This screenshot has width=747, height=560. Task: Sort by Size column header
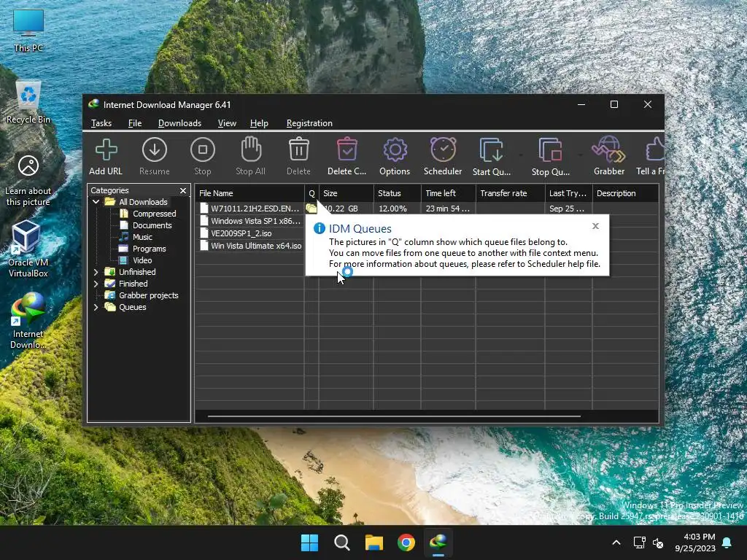tap(347, 193)
